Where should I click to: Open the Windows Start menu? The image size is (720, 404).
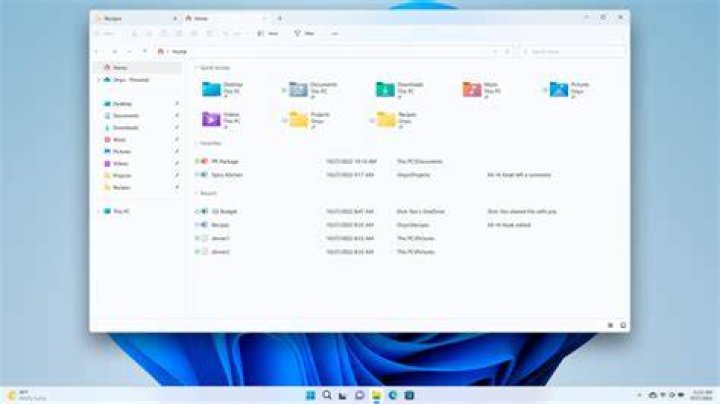(310, 395)
